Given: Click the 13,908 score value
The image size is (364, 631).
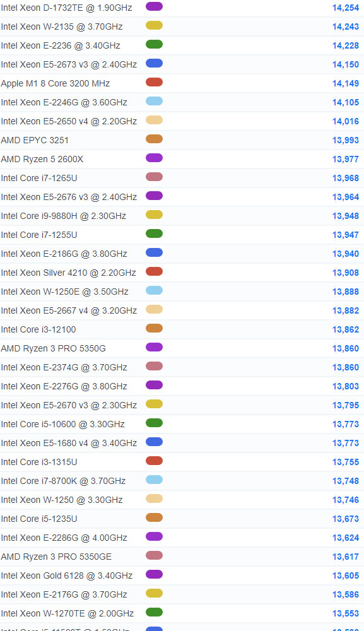Looking at the screenshot, I should 346,273.
